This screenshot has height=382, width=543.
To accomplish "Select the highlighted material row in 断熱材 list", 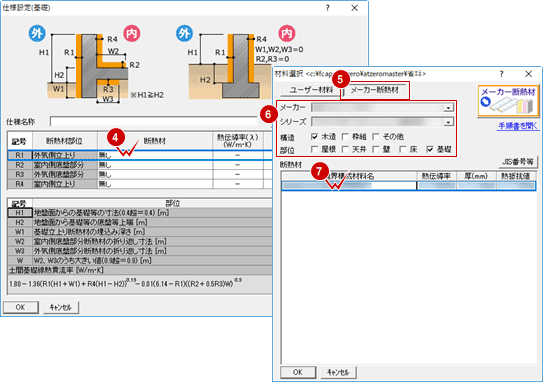I will (x=408, y=186).
